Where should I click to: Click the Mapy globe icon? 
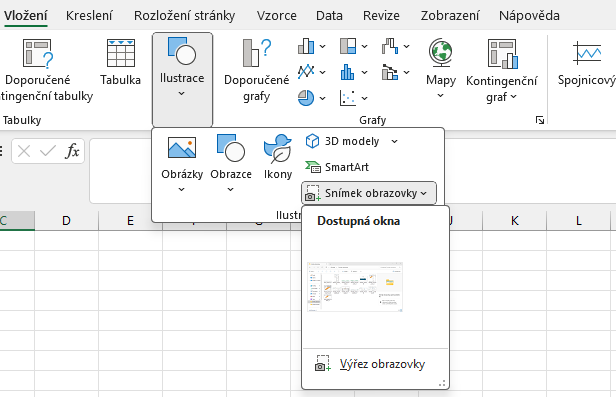click(x=440, y=53)
